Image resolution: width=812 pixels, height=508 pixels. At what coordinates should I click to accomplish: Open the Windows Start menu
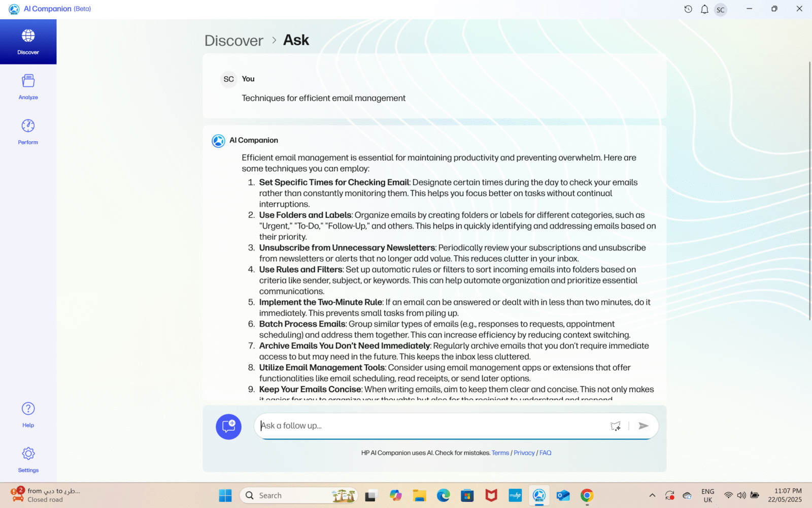pos(225,495)
